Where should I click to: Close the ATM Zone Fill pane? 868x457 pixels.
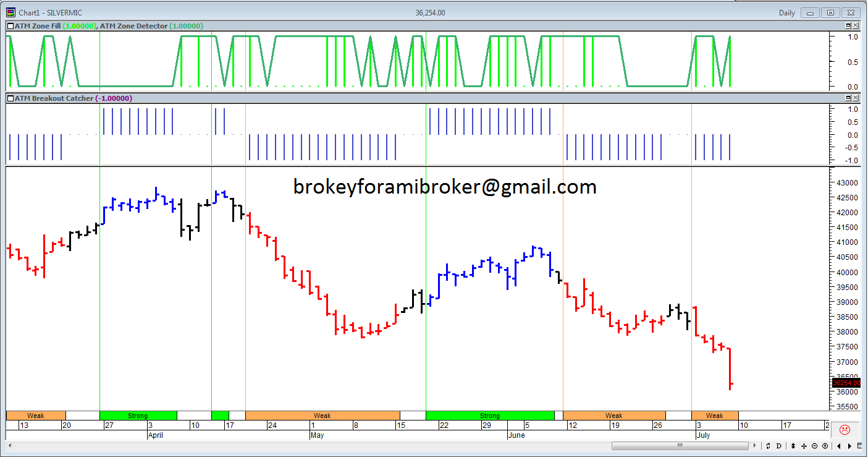click(856, 26)
